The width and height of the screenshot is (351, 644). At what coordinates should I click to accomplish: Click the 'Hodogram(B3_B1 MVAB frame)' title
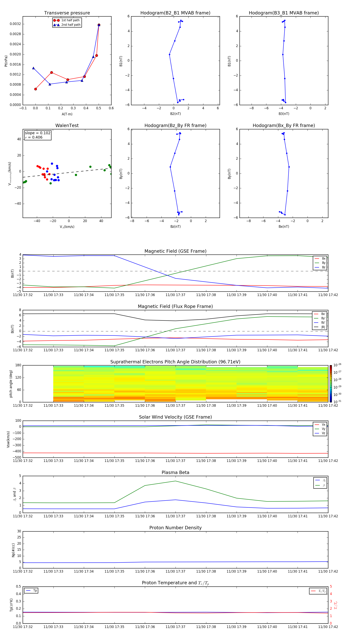point(284,13)
